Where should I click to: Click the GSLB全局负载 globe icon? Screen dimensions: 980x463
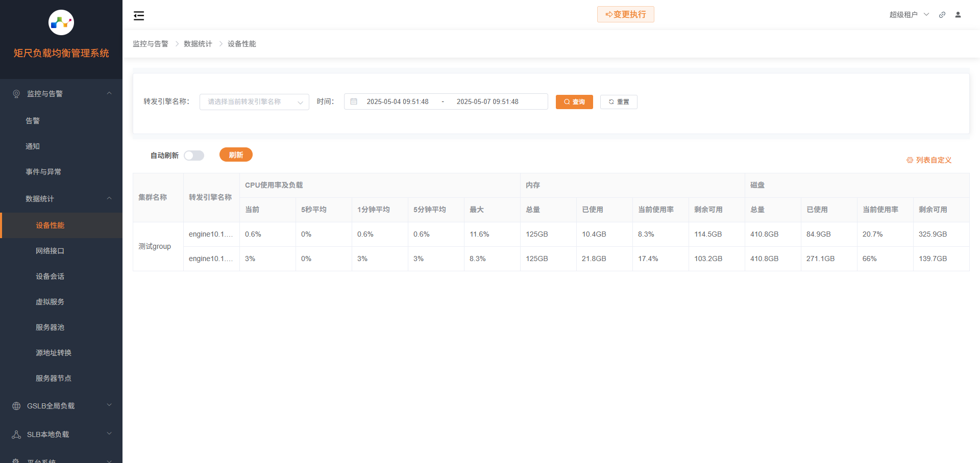(x=16, y=406)
